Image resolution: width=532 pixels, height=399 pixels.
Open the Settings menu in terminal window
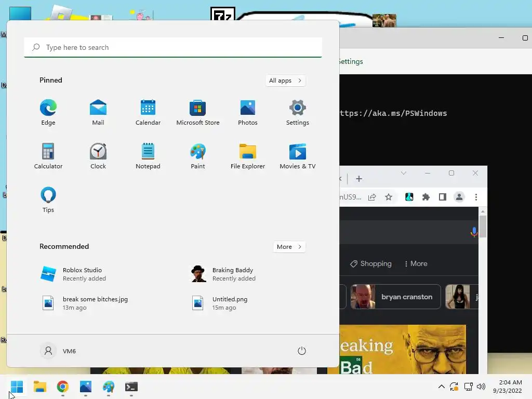[351, 61]
